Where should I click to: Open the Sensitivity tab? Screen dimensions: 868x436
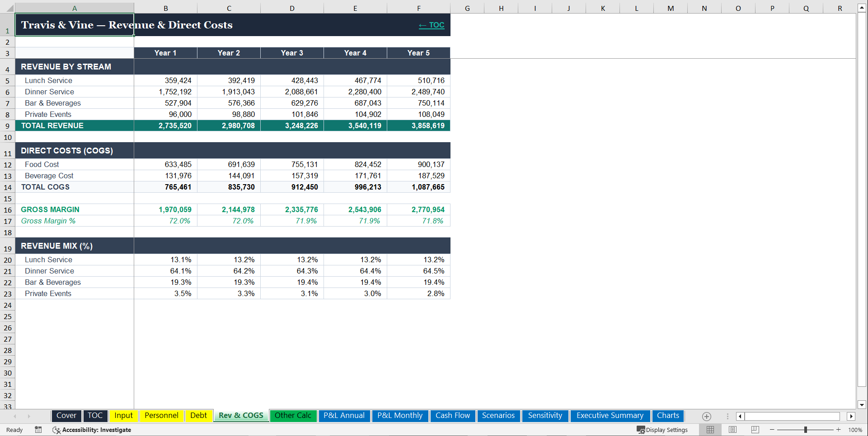[545, 415]
